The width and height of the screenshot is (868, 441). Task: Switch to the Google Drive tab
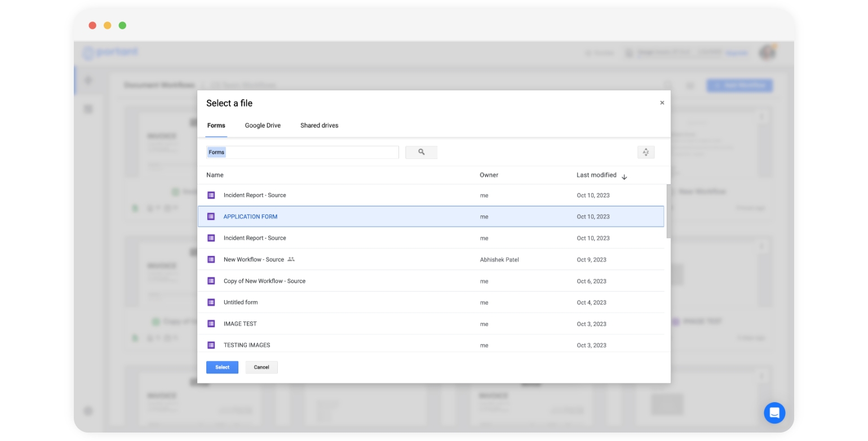[263, 125]
